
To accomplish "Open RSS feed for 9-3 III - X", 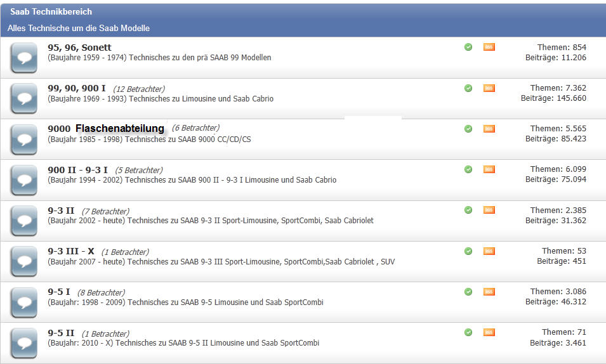I will (x=489, y=251).
